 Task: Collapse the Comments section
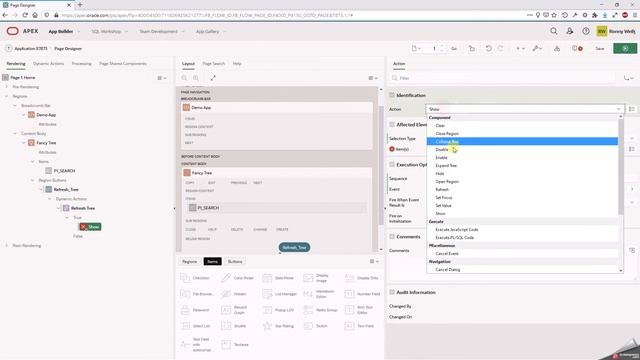392,236
